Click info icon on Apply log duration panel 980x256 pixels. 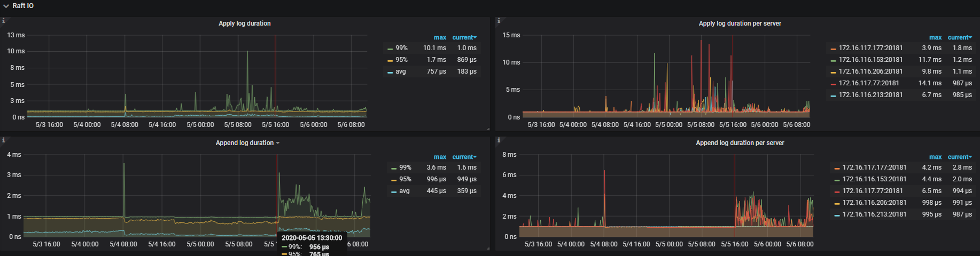tap(3, 21)
